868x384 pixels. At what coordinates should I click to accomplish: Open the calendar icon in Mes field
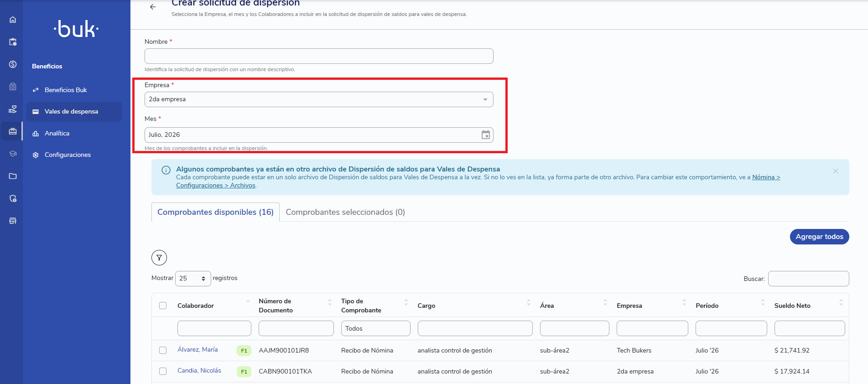(486, 135)
